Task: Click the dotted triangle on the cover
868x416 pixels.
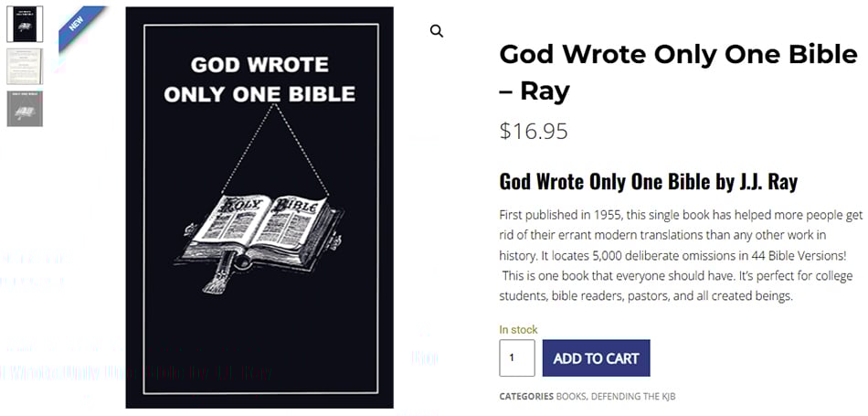Action: 260,146
